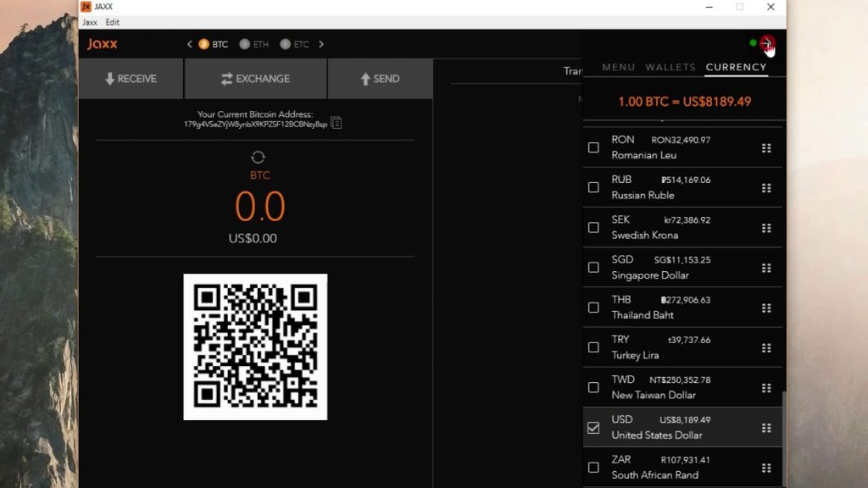This screenshot has height=488, width=868.
Task: Check the Swedish Krona currency box
Action: (593, 227)
